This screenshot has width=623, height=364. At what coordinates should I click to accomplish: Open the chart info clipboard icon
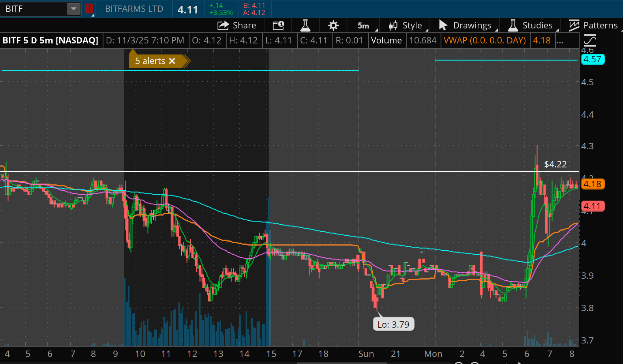(278, 25)
